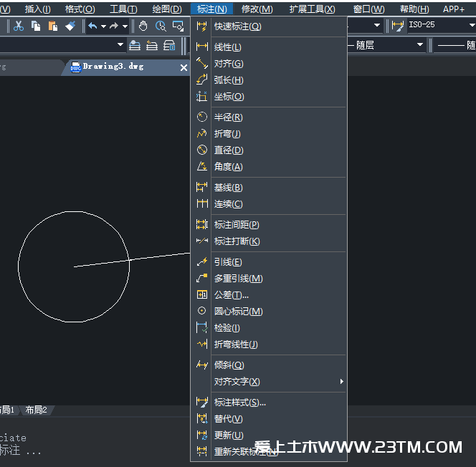This screenshot has height=467, width=476.
Task: Open the 随层 layer color dropdown
Action: click(388, 45)
